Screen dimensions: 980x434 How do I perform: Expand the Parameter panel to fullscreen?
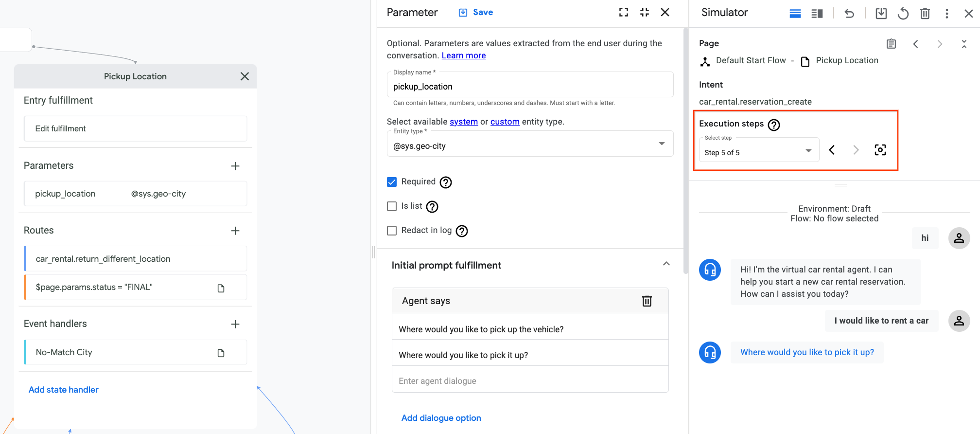[x=624, y=13]
